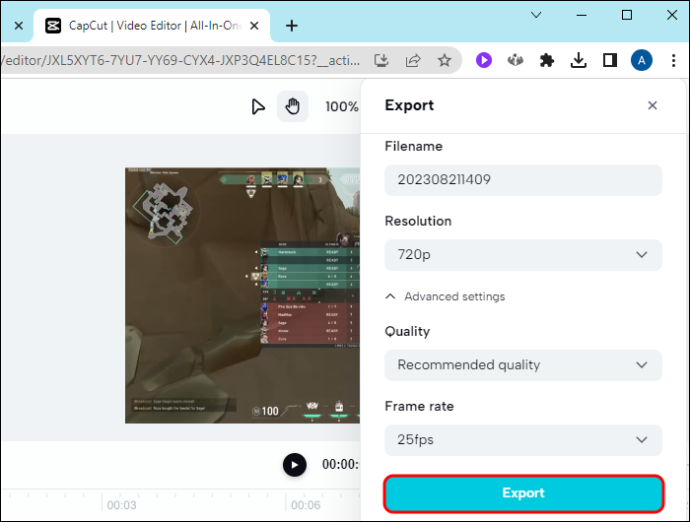This screenshot has width=690, height=522.
Task: Click the install app icon in address bar
Action: click(x=381, y=60)
